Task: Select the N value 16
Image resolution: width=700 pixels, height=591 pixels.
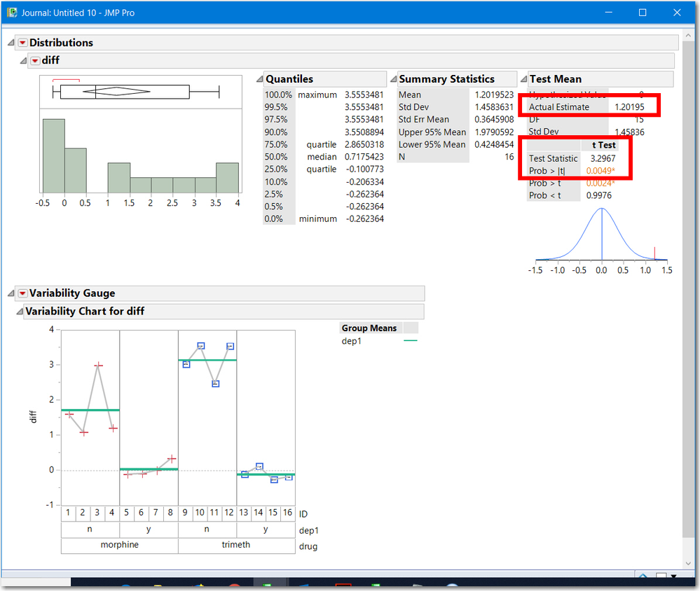Action: point(509,157)
